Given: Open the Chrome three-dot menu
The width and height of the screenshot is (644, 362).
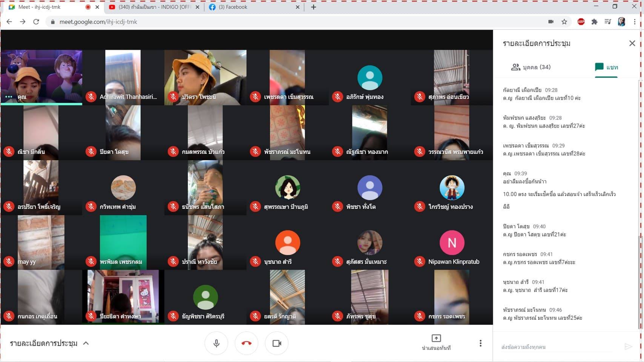Looking at the screenshot, I should [x=635, y=22].
